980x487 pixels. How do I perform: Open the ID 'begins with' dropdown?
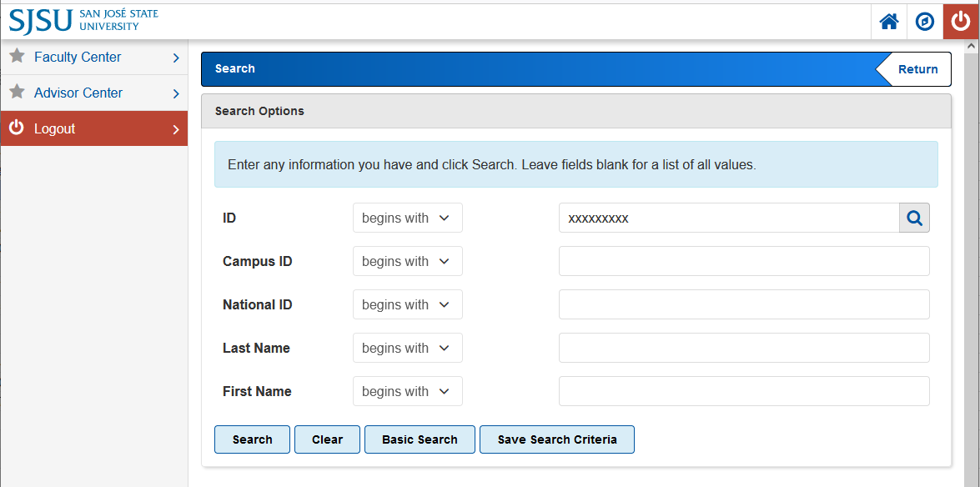coord(408,218)
